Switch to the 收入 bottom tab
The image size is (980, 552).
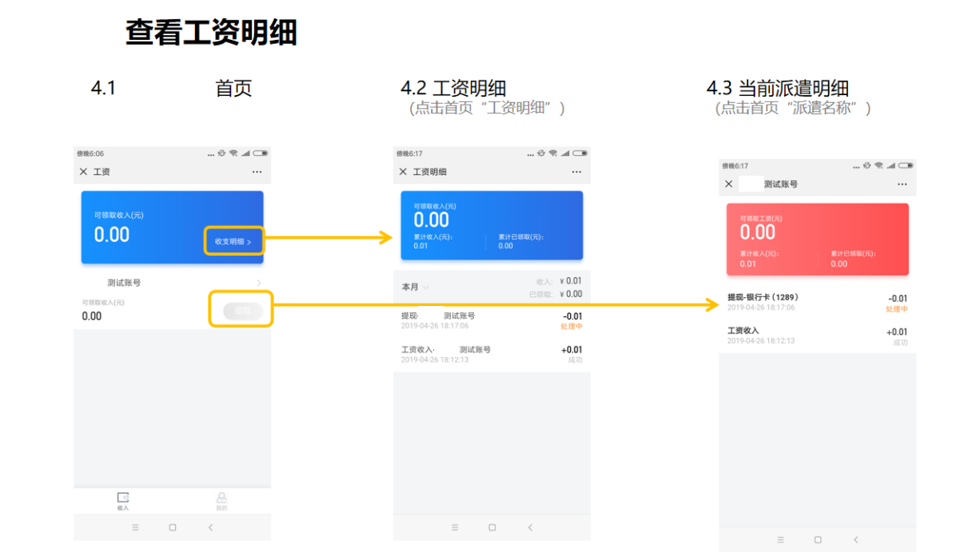click(123, 501)
